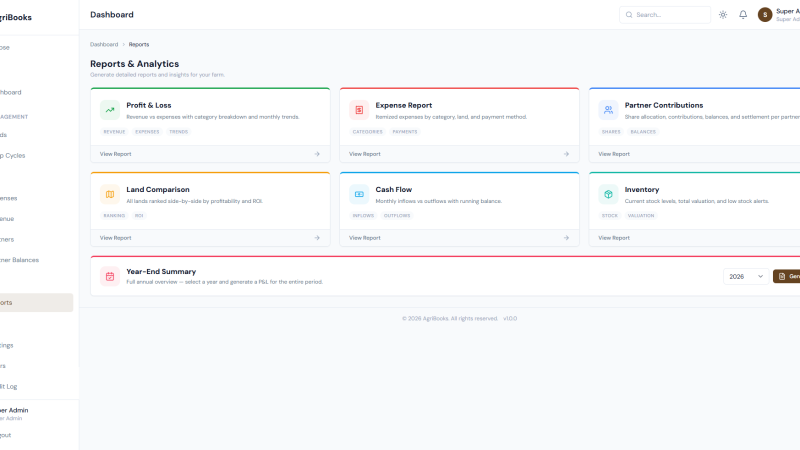Screen dimensions: 800x450
Task: Toggle light/dark theme sun icon
Action: (x=723, y=15)
